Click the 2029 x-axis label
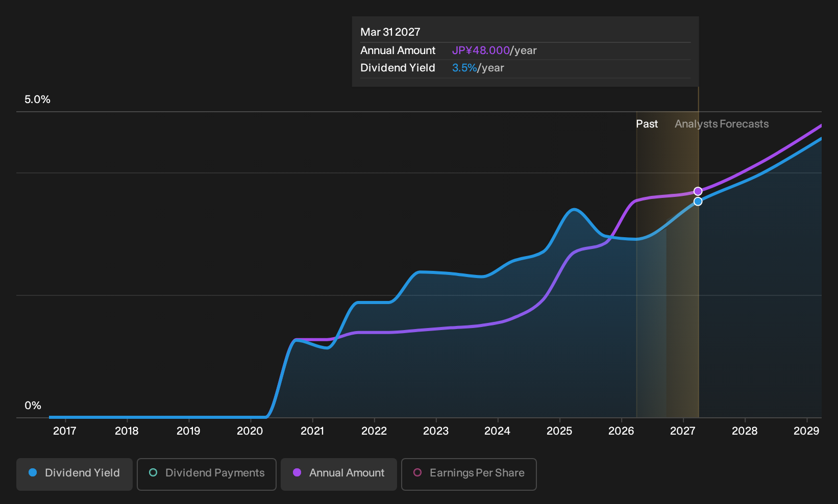The width and height of the screenshot is (838, 504). click(806, 431)
